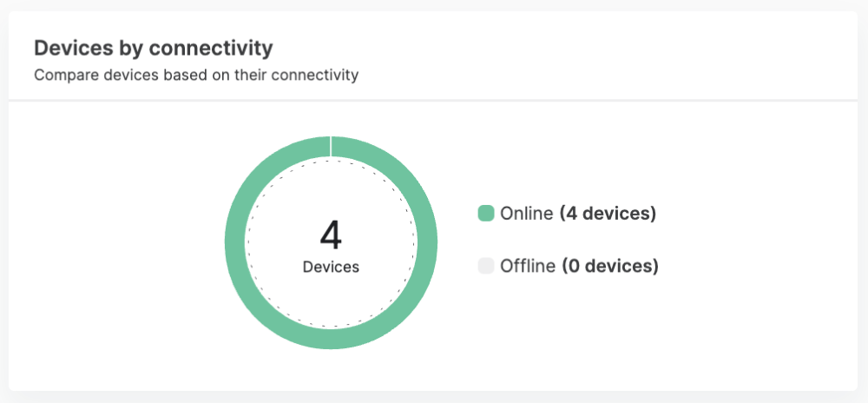
Task: Click the word "Compare" in the subtitle
Action: point(62,76)
